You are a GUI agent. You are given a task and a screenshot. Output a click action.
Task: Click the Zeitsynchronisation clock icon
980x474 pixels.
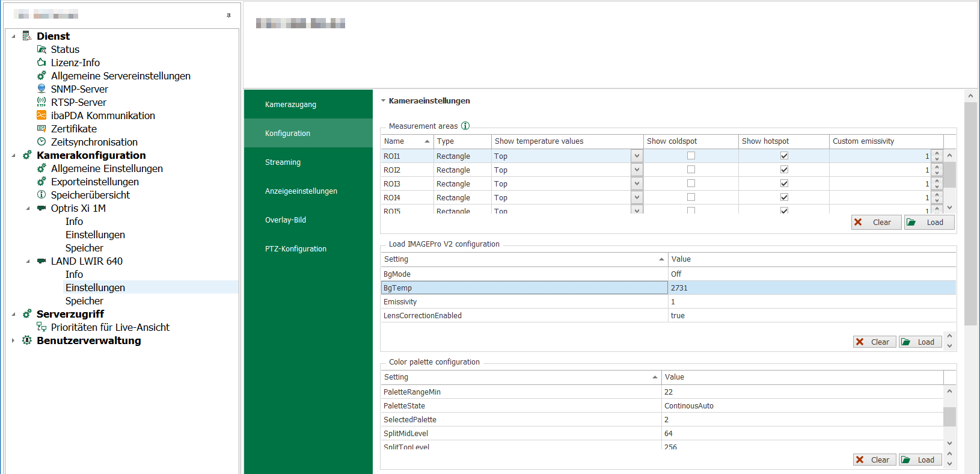(41, 142)
